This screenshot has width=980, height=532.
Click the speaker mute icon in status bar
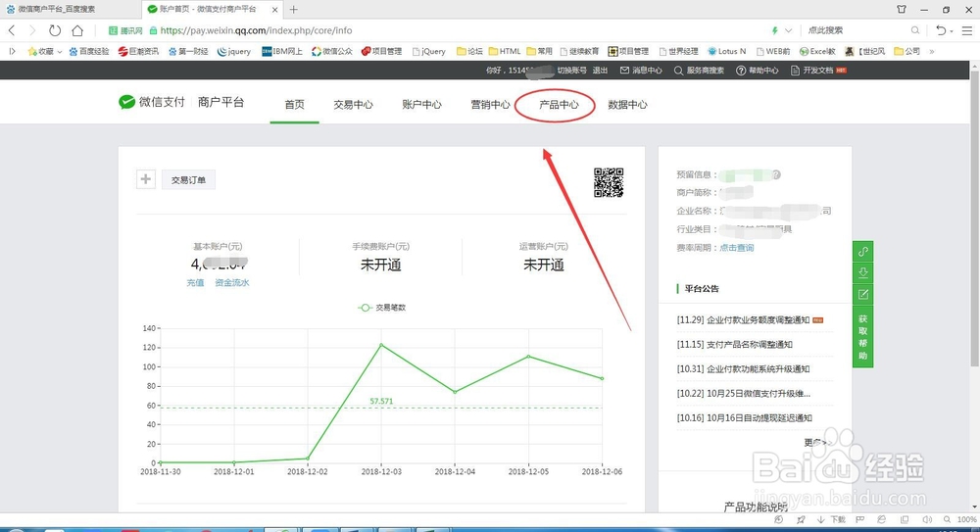927,519
